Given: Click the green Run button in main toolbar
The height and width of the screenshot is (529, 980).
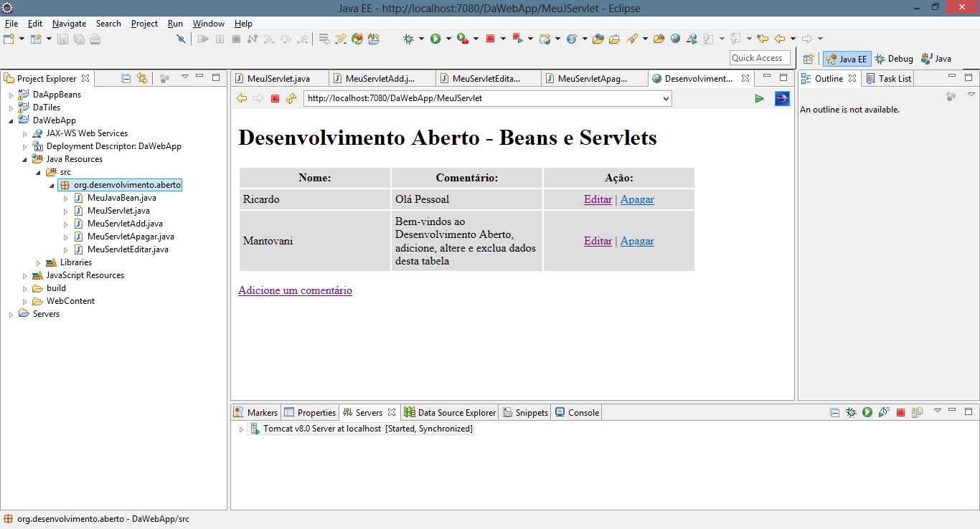Looking at the screenshot, I should pyautogui.click(x=435, y=39).
